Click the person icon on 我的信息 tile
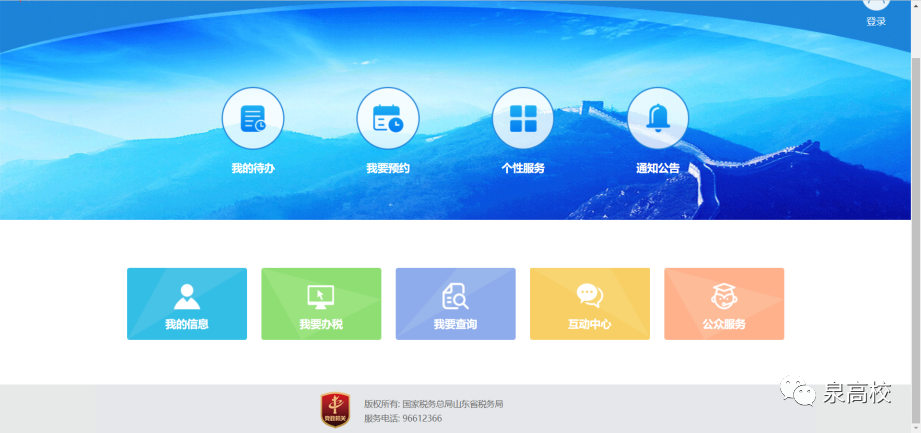Viewport: 921px width, 433px height. pos(187,296)
